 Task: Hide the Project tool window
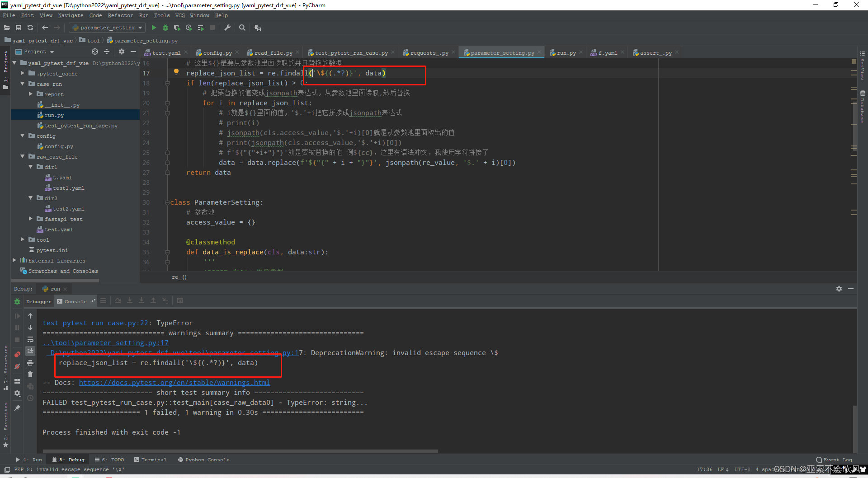pos(133,52)
